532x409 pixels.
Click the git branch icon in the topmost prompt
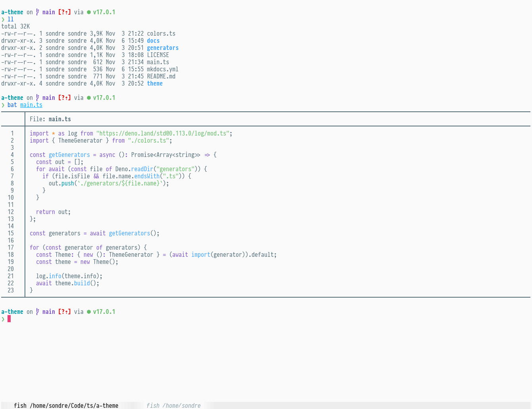38,12
